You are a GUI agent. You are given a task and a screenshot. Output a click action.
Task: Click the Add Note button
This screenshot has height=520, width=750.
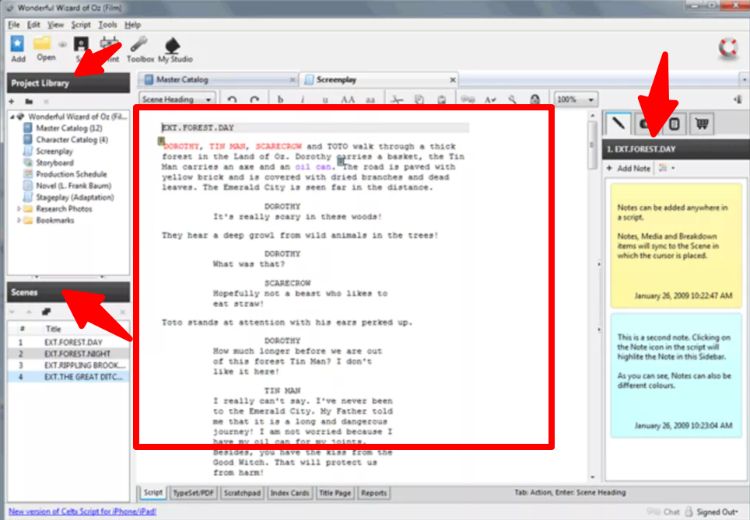coord(629,168)
